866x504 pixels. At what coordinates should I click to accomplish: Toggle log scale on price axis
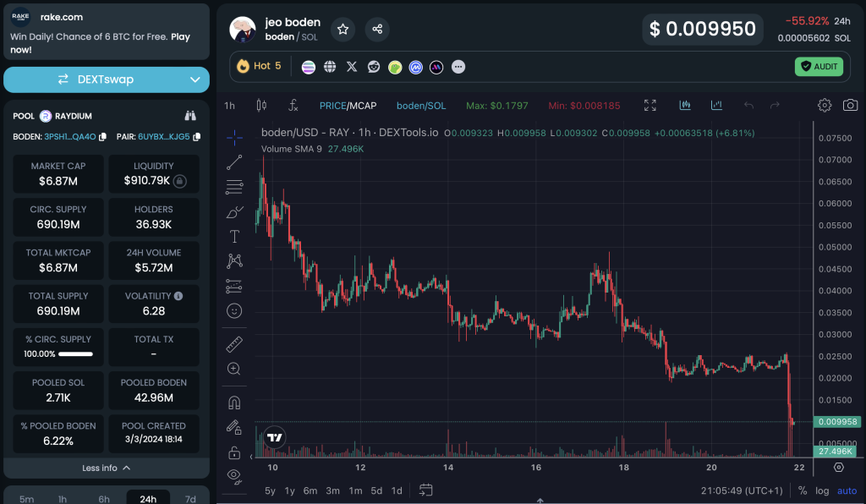(x=822, y=490)
